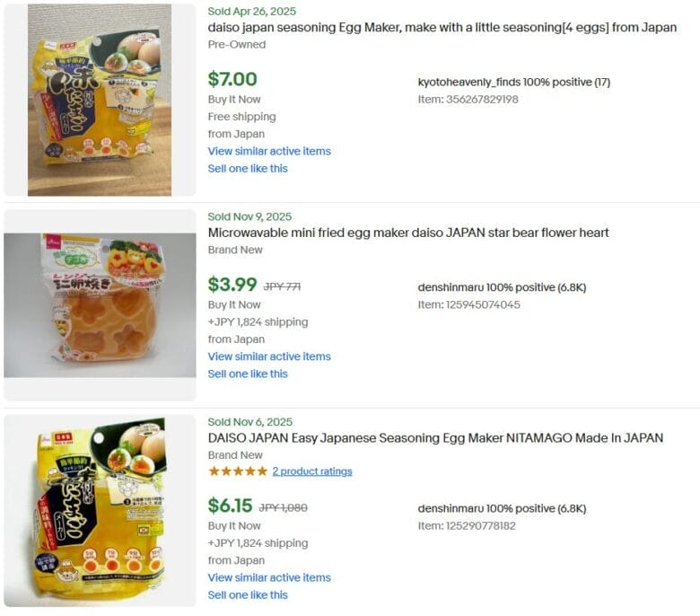Click the $3.99 sold price
The height and width of the screenshot is (616, 700).
232,285
